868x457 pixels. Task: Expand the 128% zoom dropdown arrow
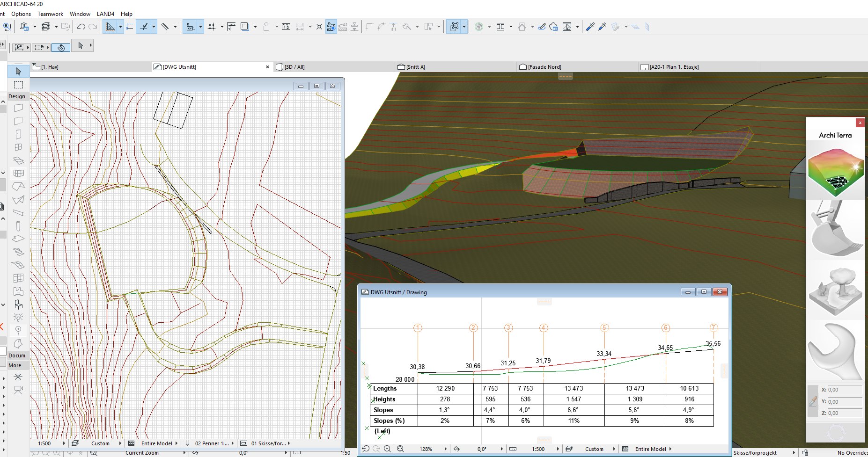445,449
